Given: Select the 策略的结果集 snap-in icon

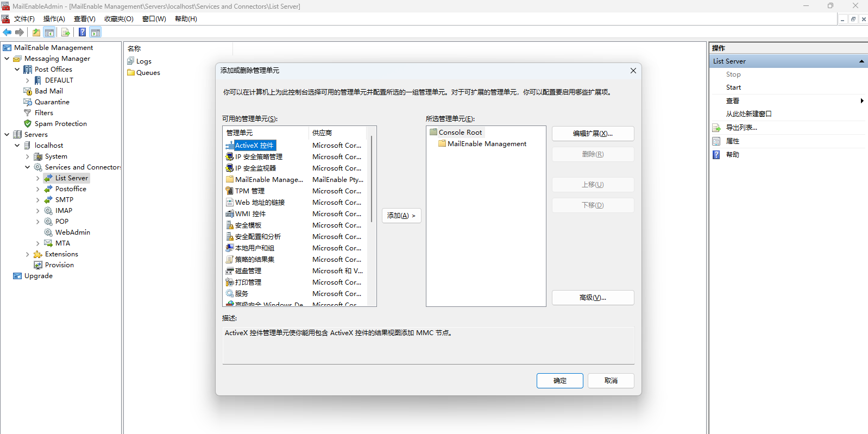Looking at the screenshot, I should click(230, 260).
